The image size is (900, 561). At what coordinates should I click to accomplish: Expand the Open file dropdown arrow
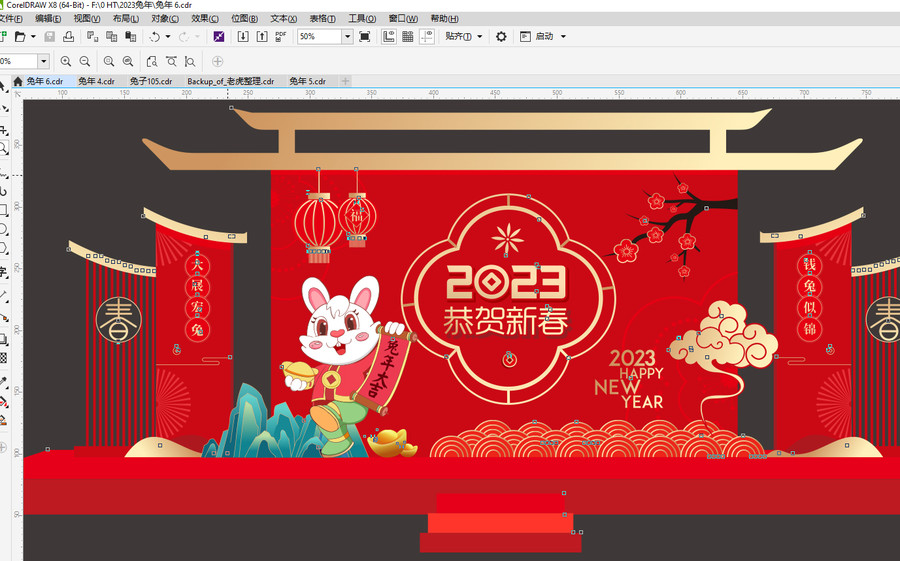point(33,37)
